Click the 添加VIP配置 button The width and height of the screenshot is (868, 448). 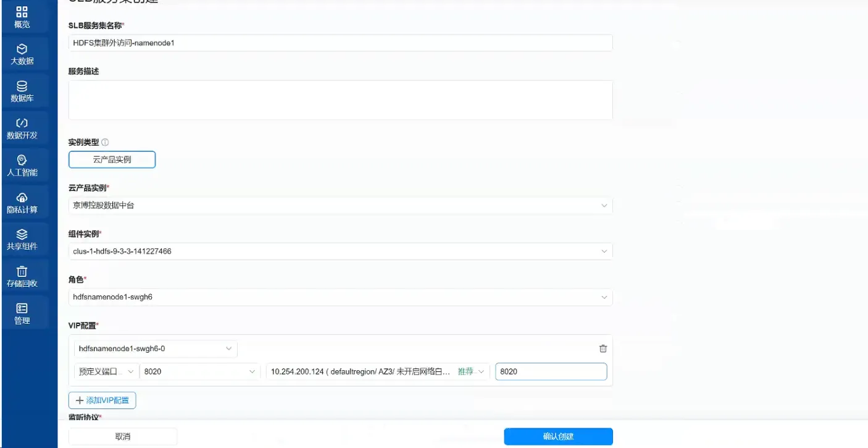pos(102,400)
